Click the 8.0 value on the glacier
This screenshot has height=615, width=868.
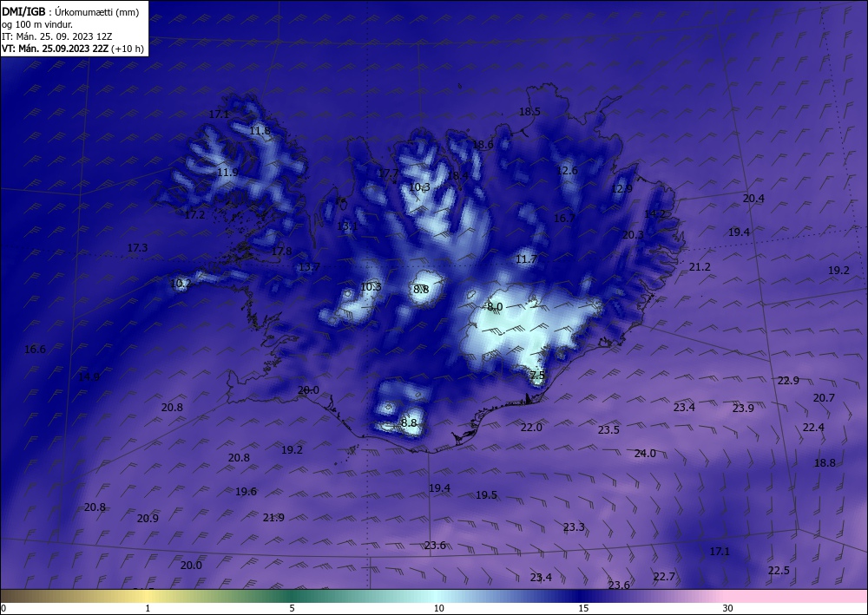pyautogui.click(x=495, y=307)
